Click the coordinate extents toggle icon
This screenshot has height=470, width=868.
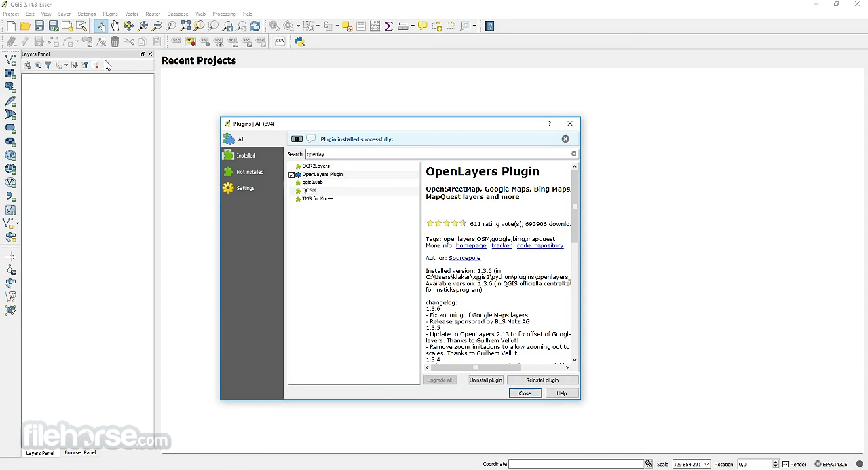(648, 464)
